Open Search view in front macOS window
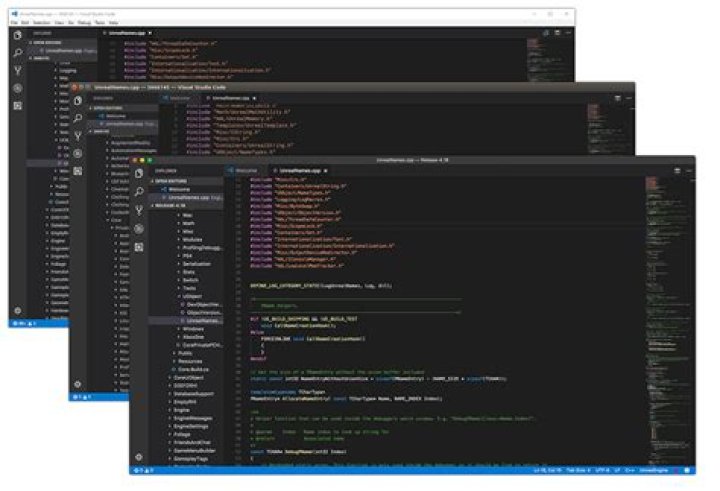Screen dimensions: 720x491 click(139, 192)
